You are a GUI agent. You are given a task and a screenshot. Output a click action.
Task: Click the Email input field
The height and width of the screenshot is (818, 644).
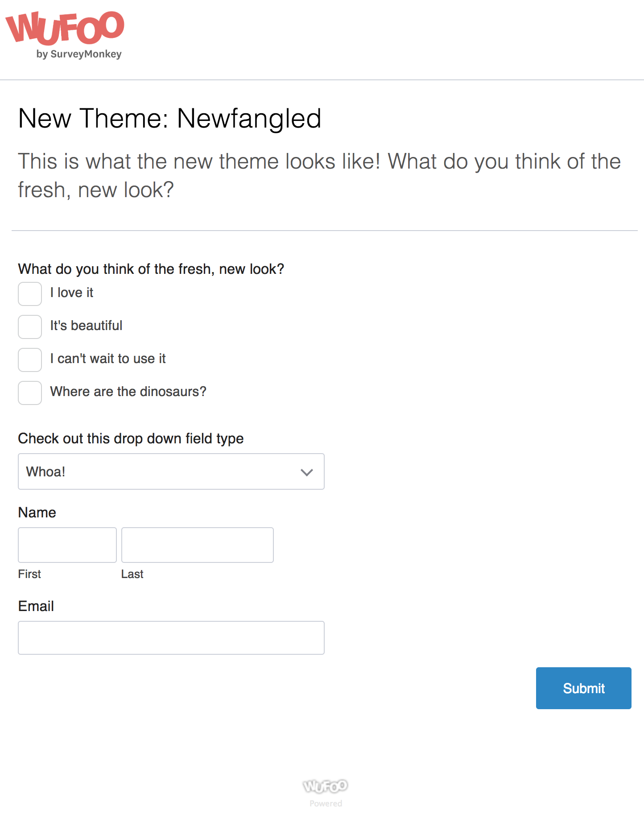(x=171, y=638)
